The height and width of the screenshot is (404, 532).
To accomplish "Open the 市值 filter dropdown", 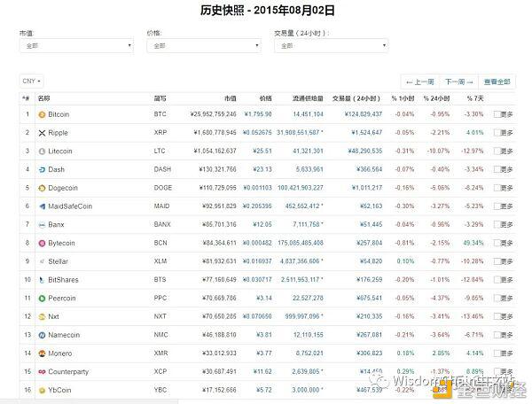I will pyautogui.click(x=76, y=45).
